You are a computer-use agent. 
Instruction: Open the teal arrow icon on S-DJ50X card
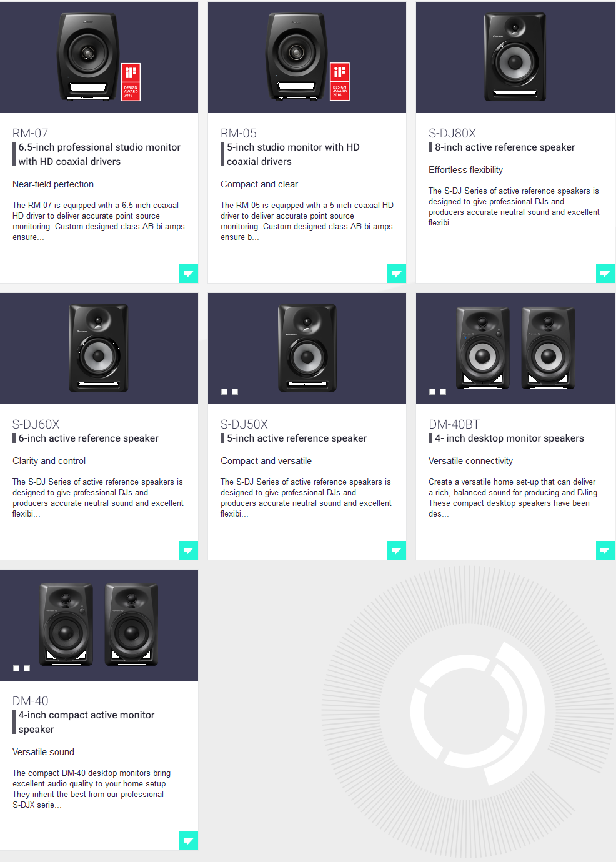pos(397,550)
